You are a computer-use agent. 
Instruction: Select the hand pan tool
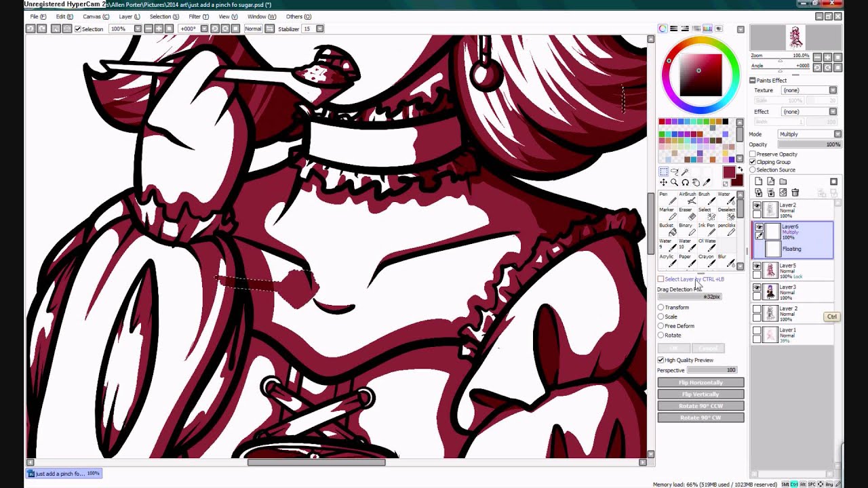coord(696,182)
